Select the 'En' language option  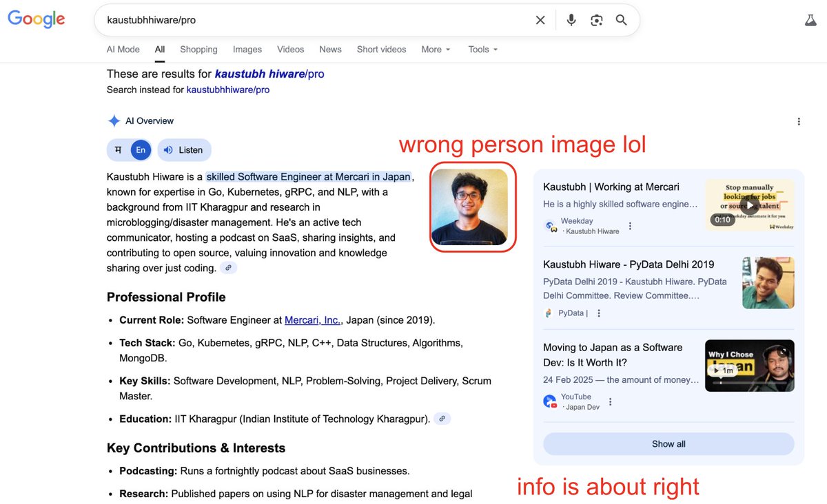141,150
